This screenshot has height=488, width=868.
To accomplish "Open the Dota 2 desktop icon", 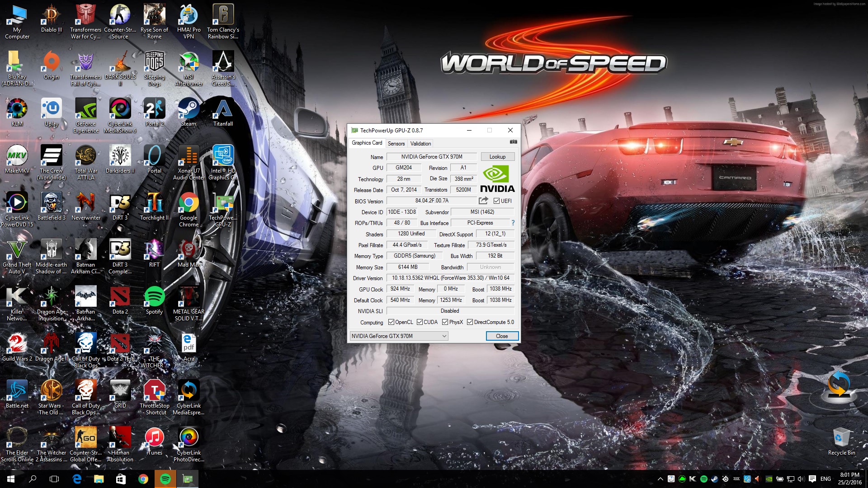I will 120,300.
